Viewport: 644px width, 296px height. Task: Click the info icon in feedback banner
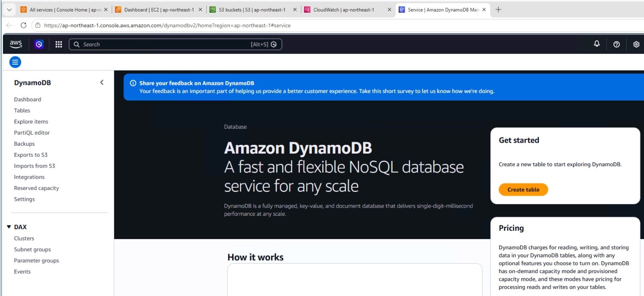coord(133,83)
